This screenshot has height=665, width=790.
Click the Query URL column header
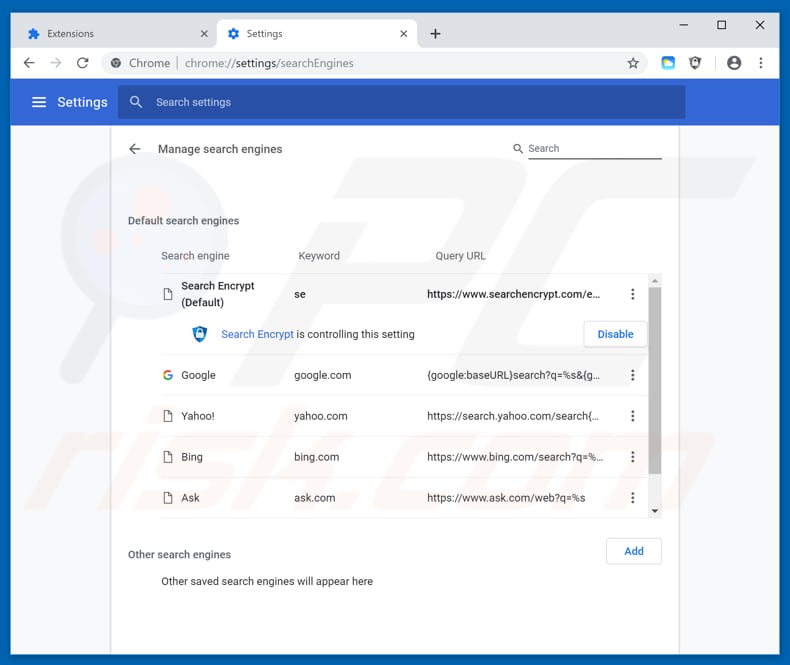click(x=460, y=256)
